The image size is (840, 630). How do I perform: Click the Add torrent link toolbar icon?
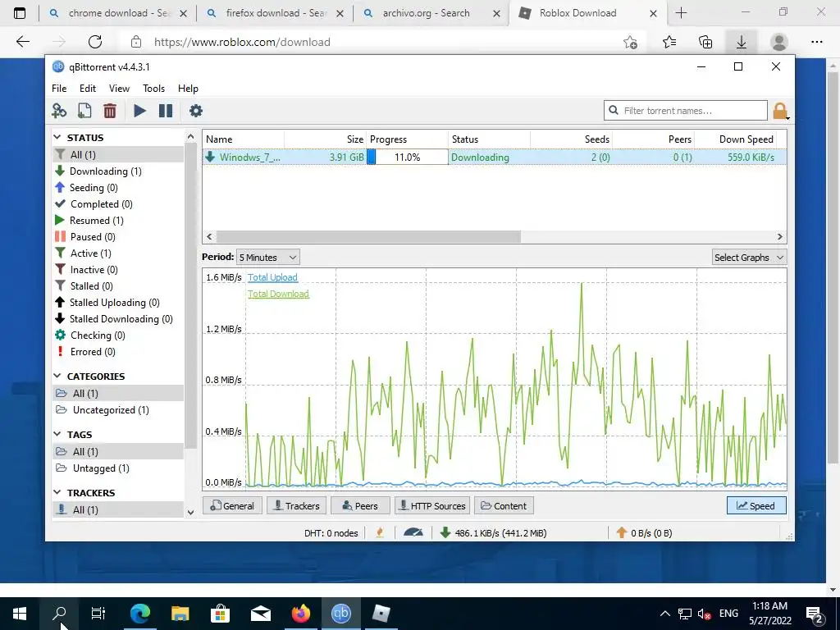click(59, 111)
